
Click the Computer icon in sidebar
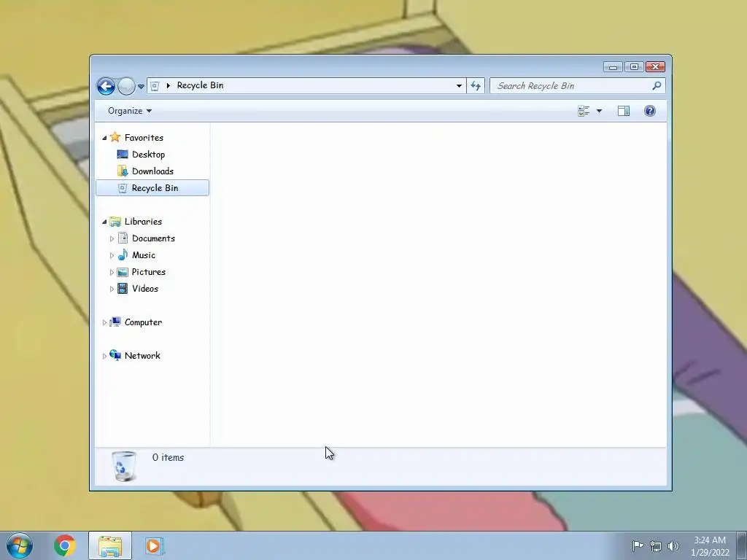click(115, 322)
